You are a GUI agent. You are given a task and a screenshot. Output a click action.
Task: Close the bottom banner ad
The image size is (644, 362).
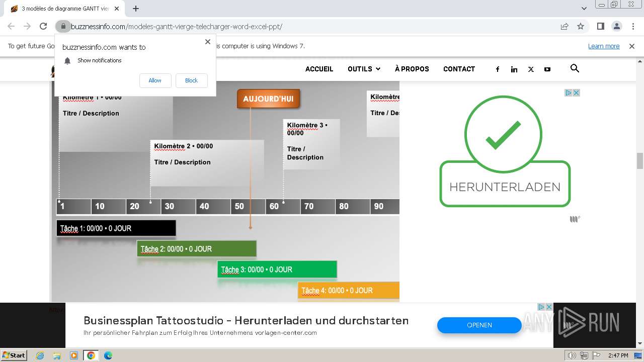point(549,307)
